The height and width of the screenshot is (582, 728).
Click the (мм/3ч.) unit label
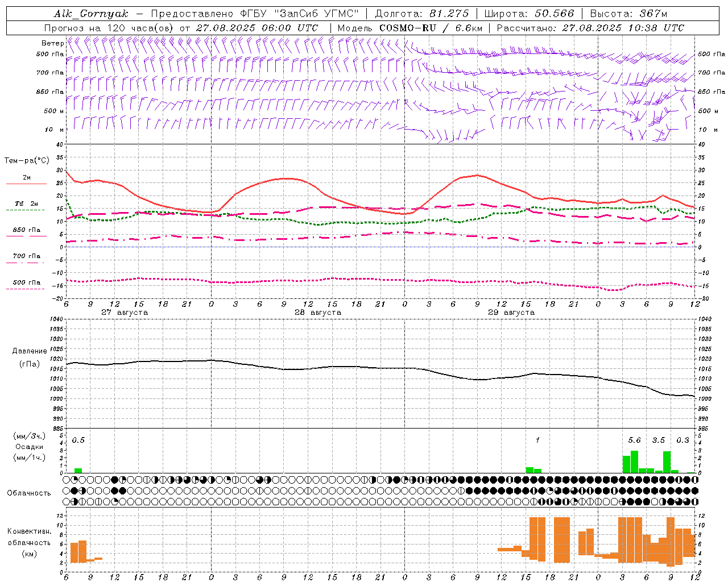tap(29, 436)
